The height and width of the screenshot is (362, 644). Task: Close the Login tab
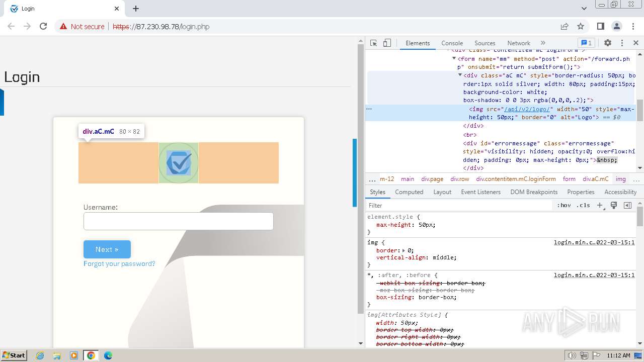click(x=117, y=9)
